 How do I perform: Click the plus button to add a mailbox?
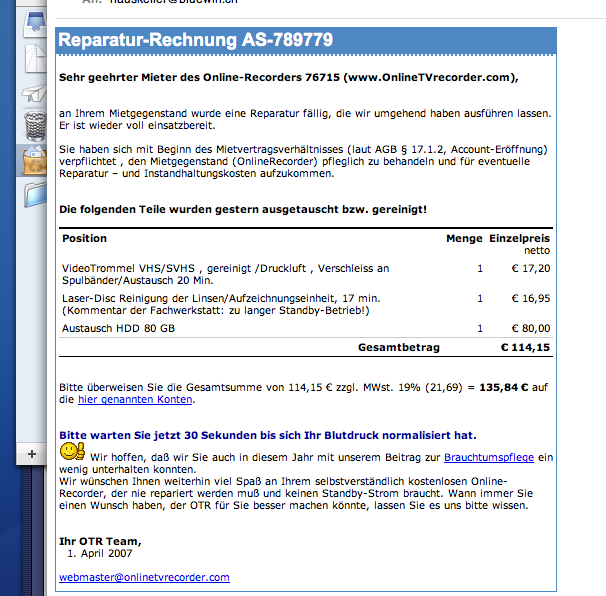tap(31, 453)
